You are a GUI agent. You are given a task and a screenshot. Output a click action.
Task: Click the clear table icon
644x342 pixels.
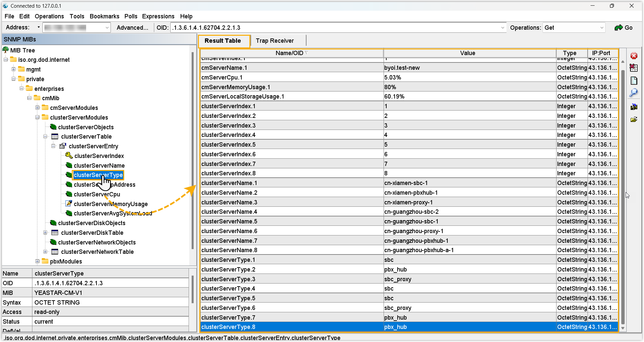tap(634, 68)
